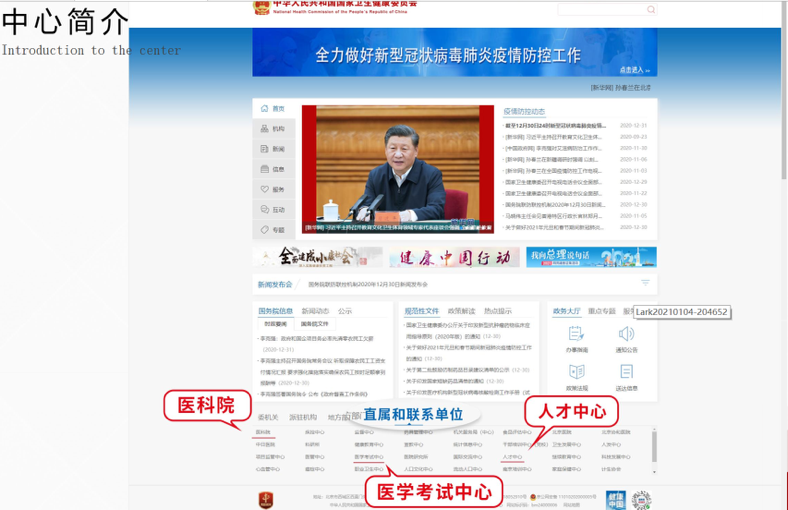
Task: Switch to the 公示 tab
Action: pos(345,311)
